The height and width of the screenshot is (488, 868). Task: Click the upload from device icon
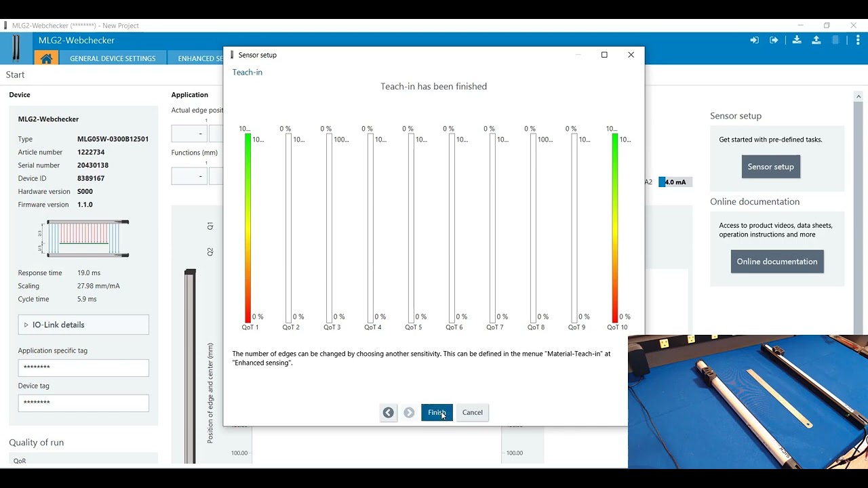click(816, 41)
